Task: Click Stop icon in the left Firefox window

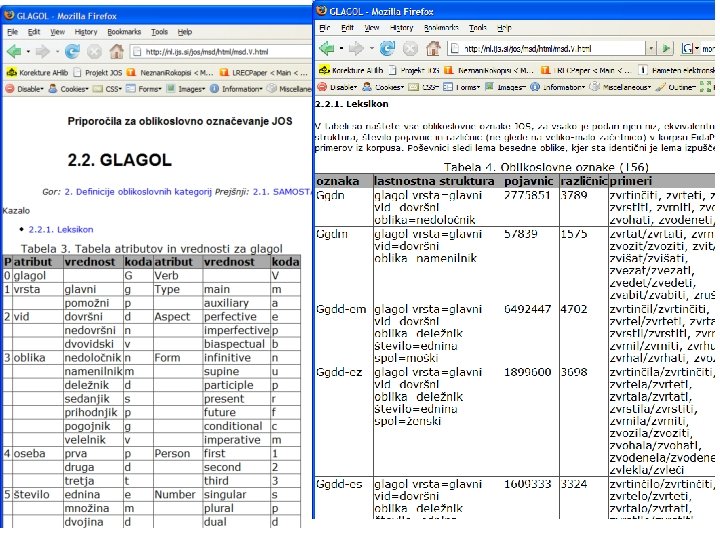Action: tap(94, 51)
